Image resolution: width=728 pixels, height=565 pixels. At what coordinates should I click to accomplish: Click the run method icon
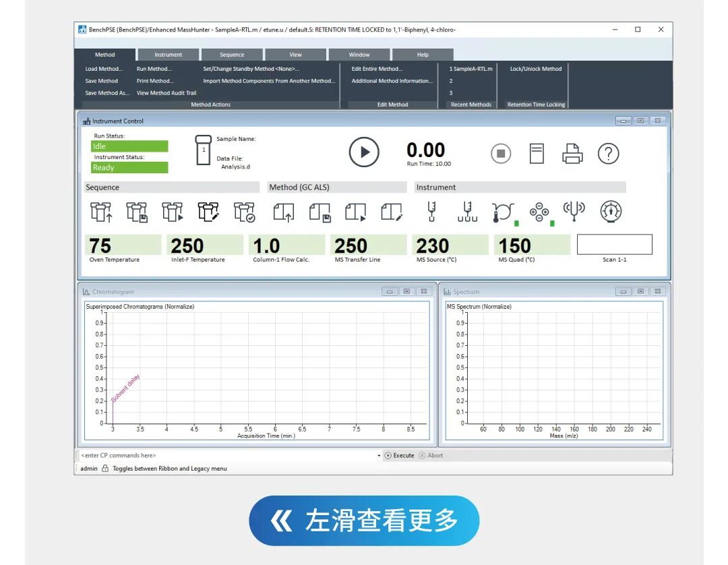point(355,212)
